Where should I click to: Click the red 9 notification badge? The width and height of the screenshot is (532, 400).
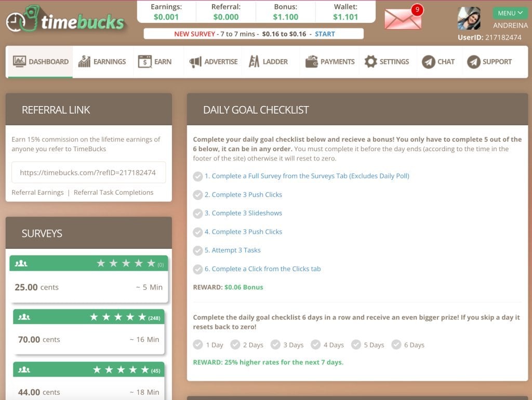coord(417,9)
